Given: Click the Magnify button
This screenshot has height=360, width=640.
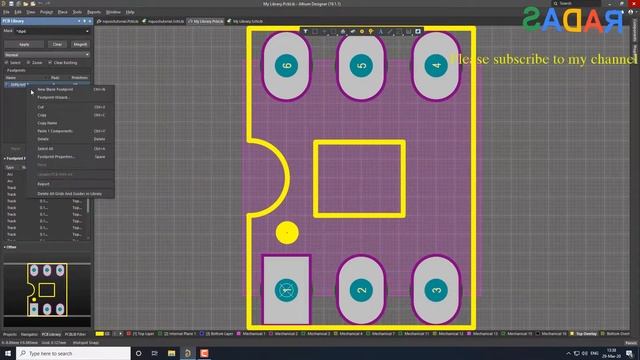Looking at the screenshot, I should click(x=80, y=44).
